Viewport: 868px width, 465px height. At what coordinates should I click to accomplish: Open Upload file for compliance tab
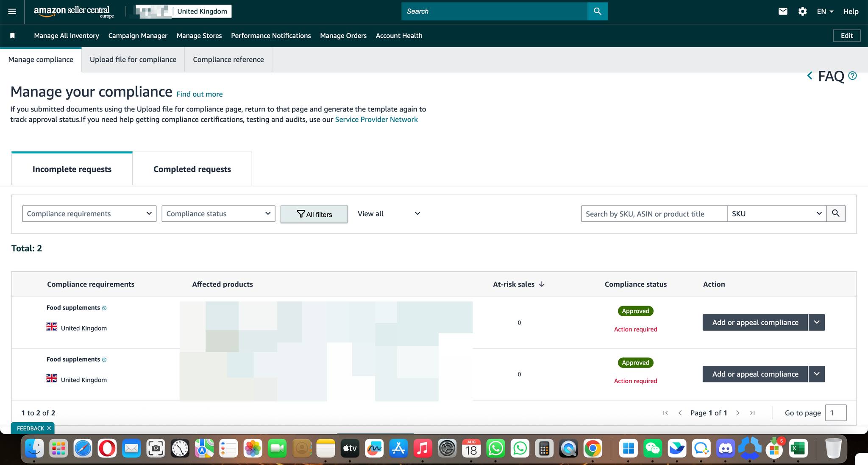133,60
